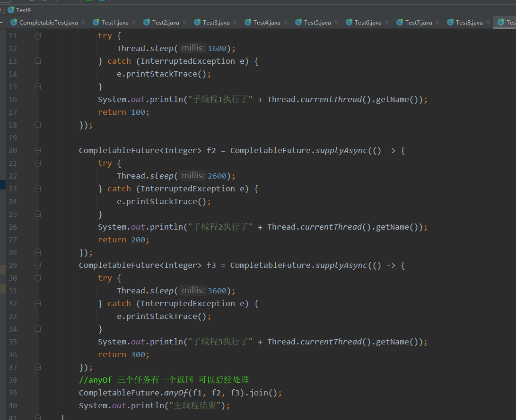Collapse lambda end marker at line 28
The image size is (516, 420).
pyautogui.click(x=38, y=252)
